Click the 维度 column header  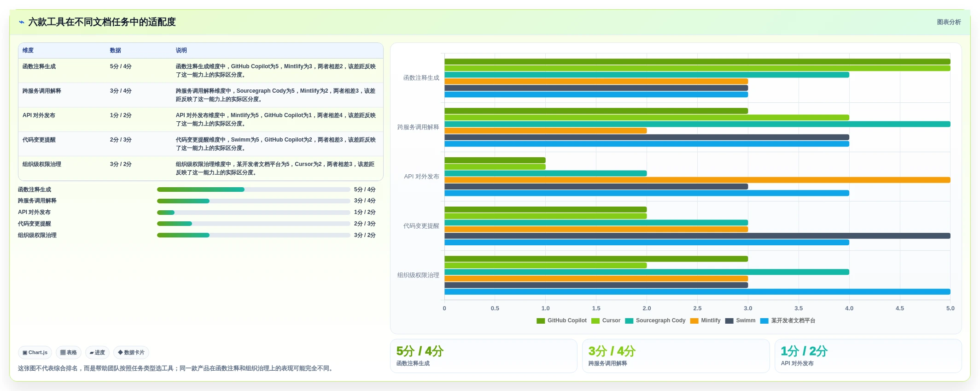click(28, 51)
